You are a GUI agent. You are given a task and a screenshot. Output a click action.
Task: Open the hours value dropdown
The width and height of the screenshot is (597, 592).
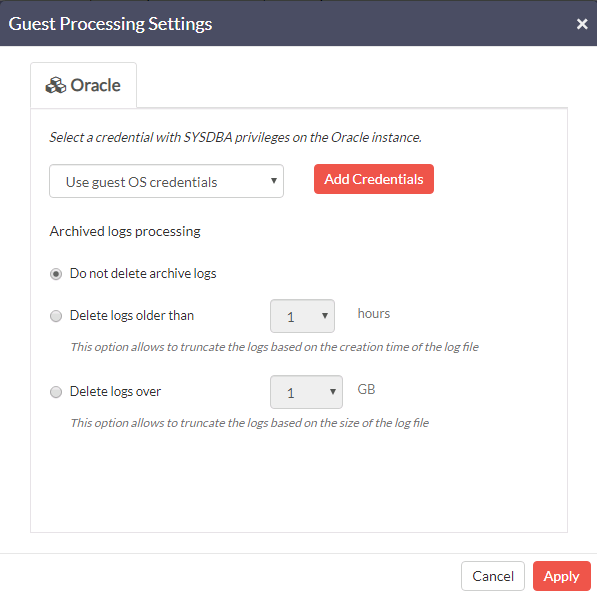[302, 316]
